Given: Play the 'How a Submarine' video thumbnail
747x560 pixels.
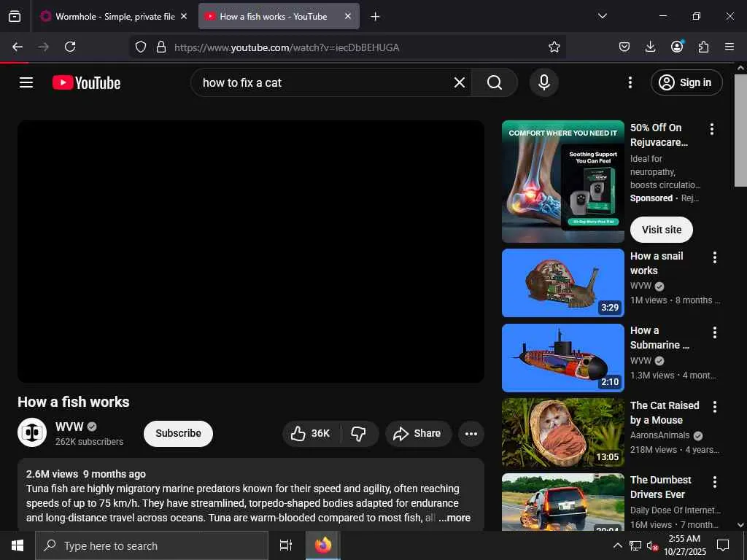Looking at the screenshot, I should tap(563, 357).
